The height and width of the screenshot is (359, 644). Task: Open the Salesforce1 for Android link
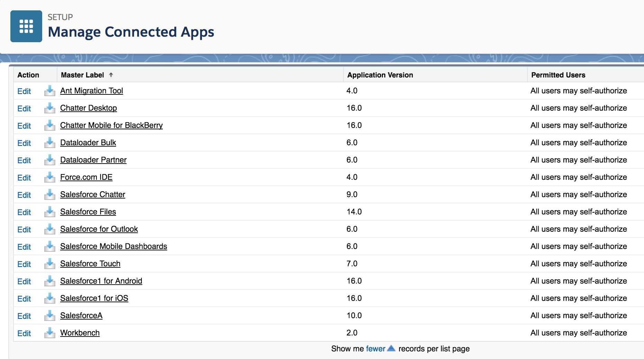point(101,281)
